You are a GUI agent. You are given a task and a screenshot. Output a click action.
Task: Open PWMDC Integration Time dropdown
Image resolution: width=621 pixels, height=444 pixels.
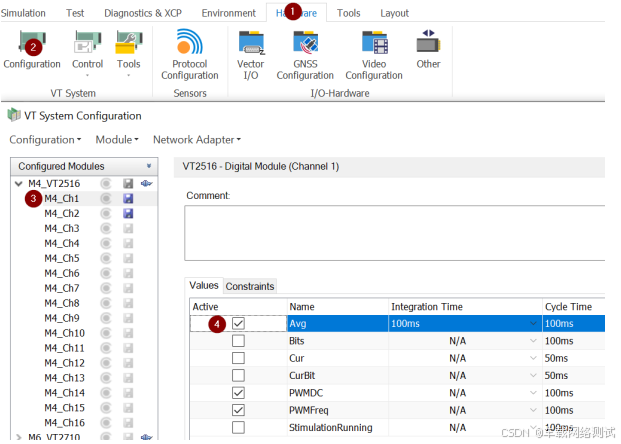(533, 393)
